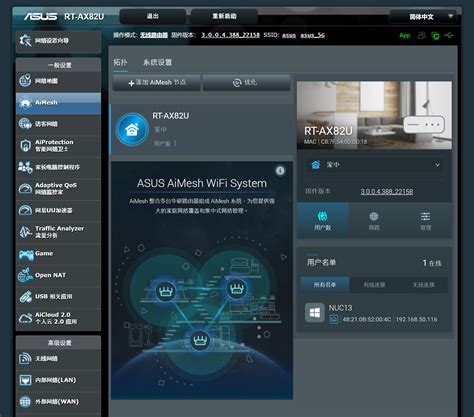Open the Game controller icon

[x=26, y=255]
